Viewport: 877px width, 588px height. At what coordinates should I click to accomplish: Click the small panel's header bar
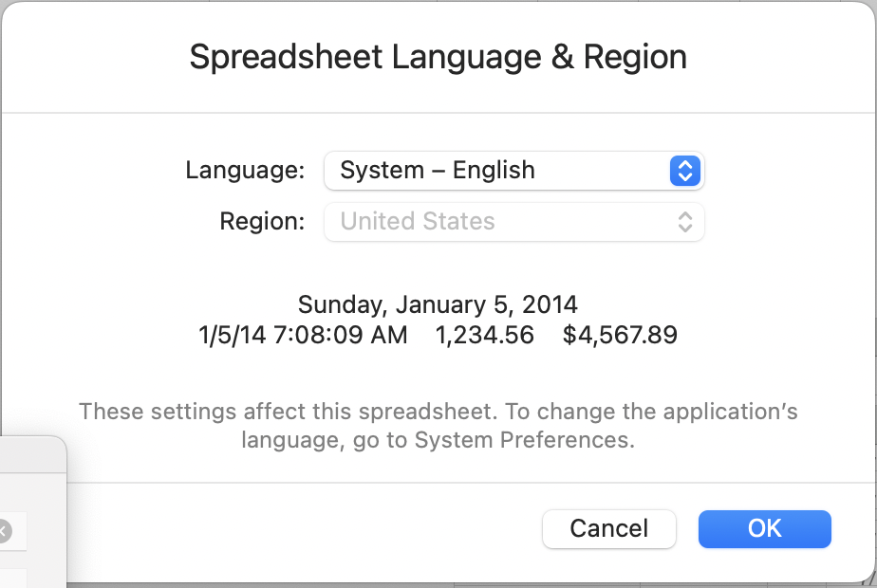click(28, 457)
